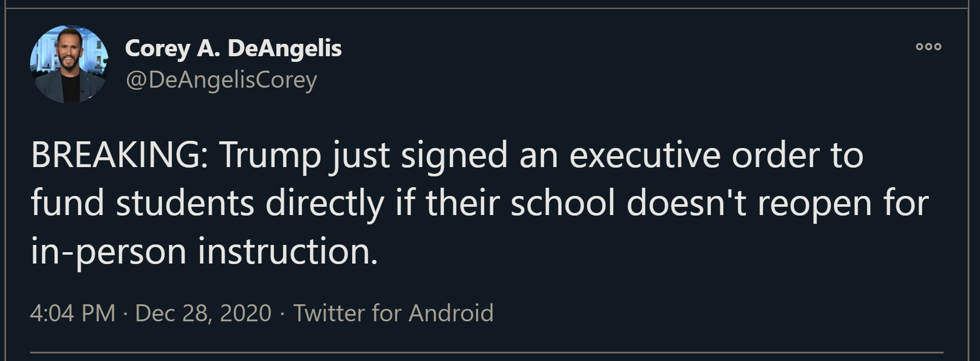The height and width of the screenshot is (361, 980).
Task: Click the word Android in source label
Action: 451,313
